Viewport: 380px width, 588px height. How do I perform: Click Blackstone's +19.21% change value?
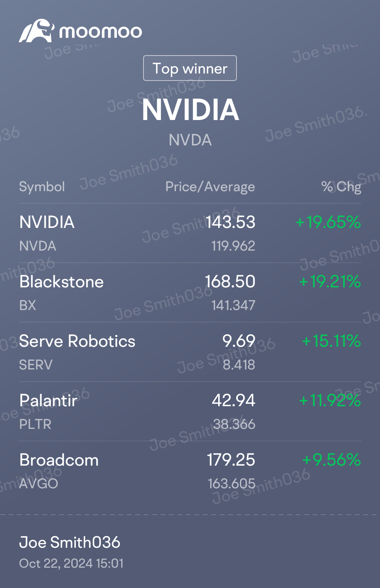pyautogui.click(x=330, y=281)
